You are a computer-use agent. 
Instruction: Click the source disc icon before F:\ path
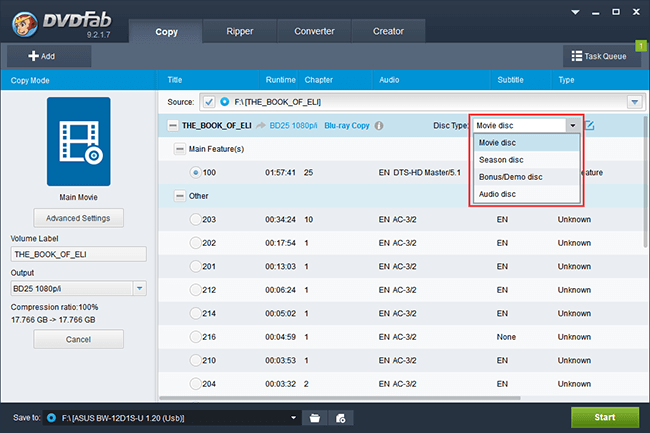224,102
